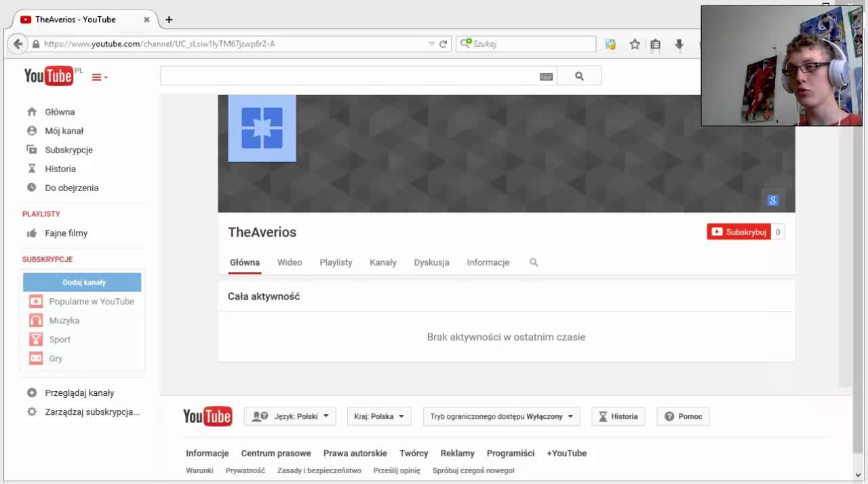Click the reload page icon
Screen dimensions: 868x484
click(x=443, y=44)
